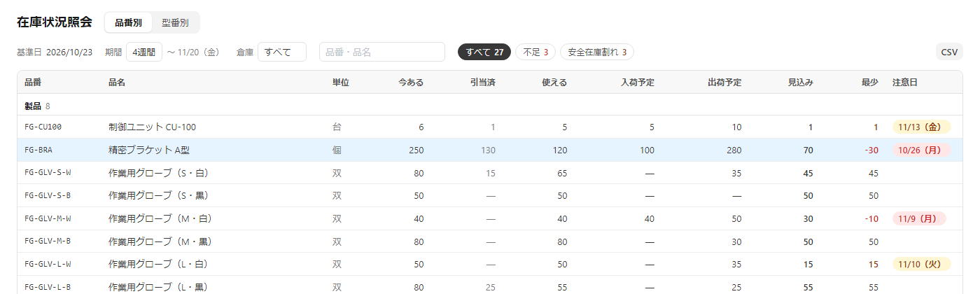
Task: Select the 安全在庫割れ 3 filter chip
Action: click(597, 52)
